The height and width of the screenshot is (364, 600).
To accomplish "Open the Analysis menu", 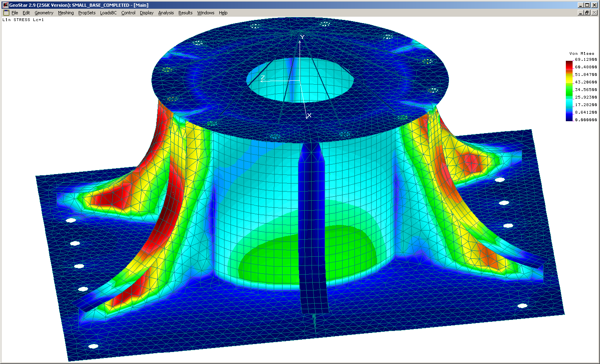I will tap(166, 13).
